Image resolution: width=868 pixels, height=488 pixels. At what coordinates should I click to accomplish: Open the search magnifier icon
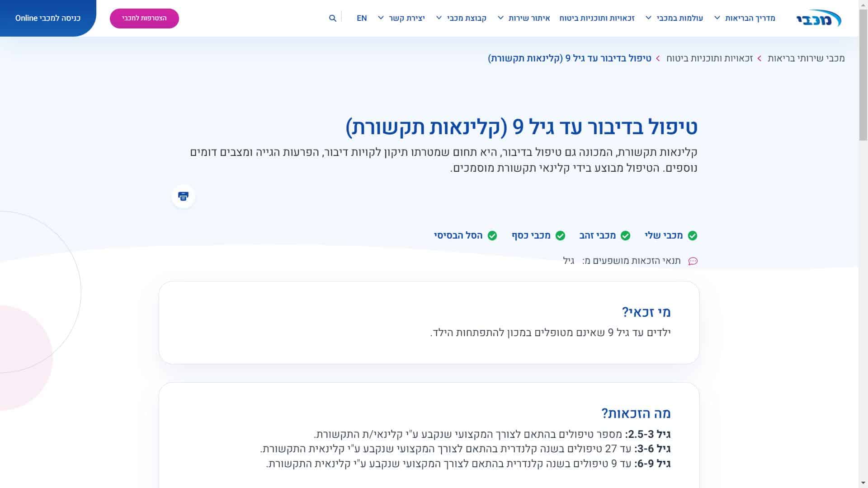coord(333,18)
